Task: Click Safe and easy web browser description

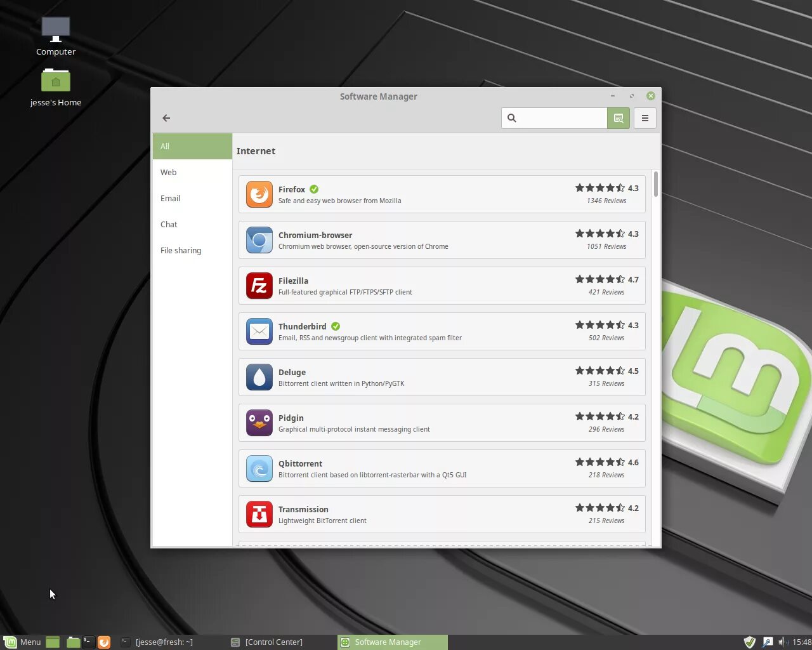Action: click(x=339, y=201)
